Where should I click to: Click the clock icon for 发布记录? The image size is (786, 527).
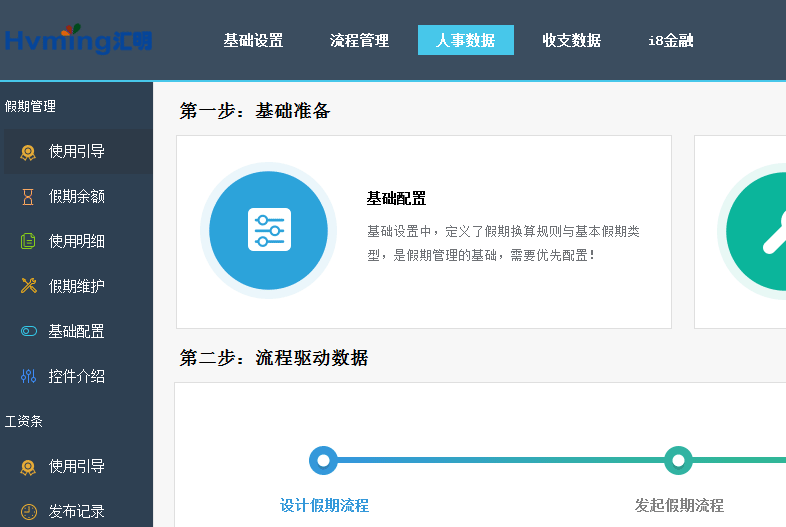29,511
